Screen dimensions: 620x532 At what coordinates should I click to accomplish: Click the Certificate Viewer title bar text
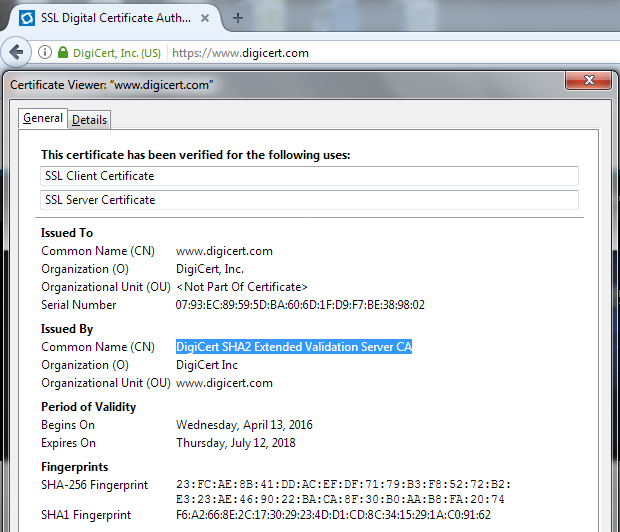point(112,85)
